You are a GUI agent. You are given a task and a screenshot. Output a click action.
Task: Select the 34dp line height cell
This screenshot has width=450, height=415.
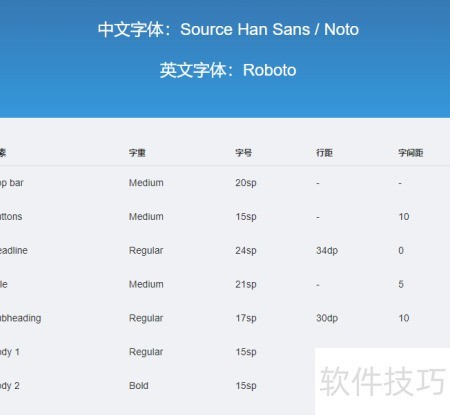(327, 251)
